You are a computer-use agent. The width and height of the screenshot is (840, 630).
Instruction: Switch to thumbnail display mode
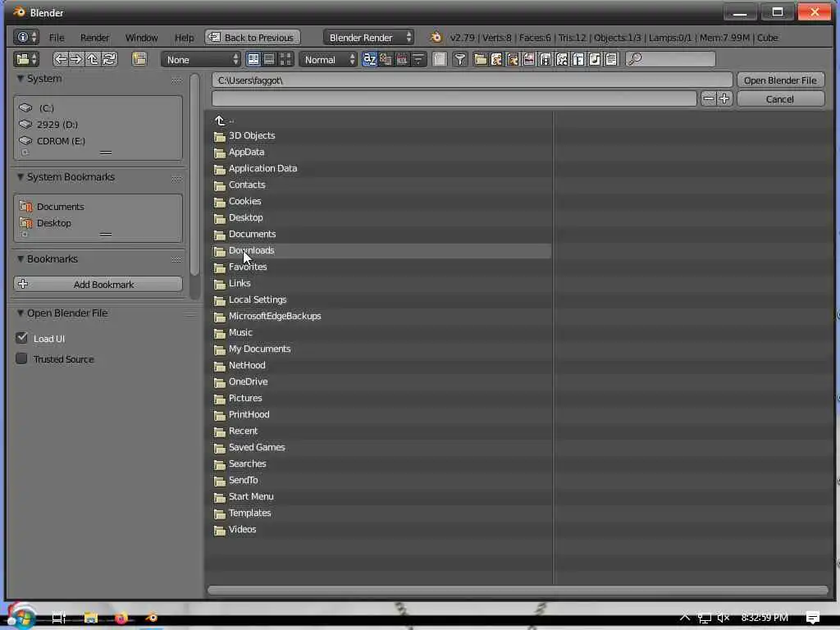tap(285, 59)
